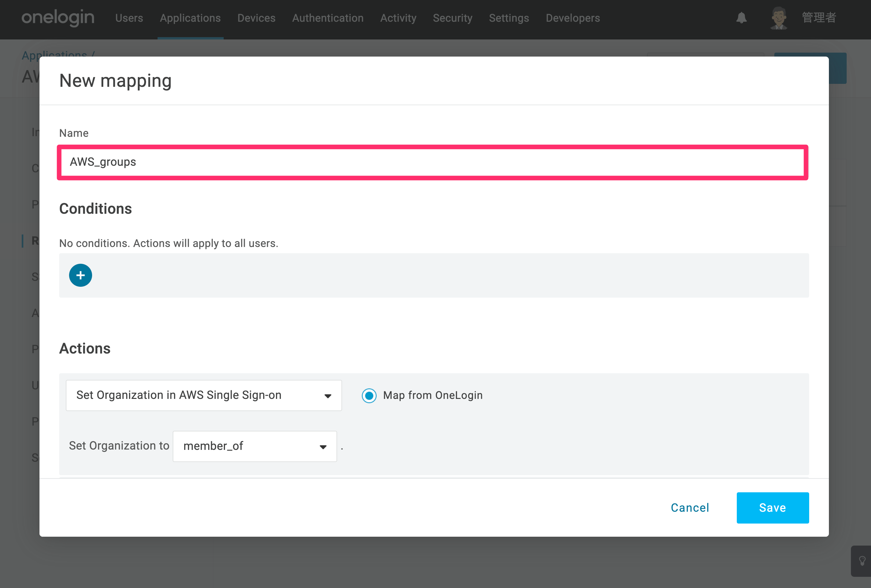The image size is (871, 588).
Task: Cancel the new mapping dialog
Action: click(690, 508)
